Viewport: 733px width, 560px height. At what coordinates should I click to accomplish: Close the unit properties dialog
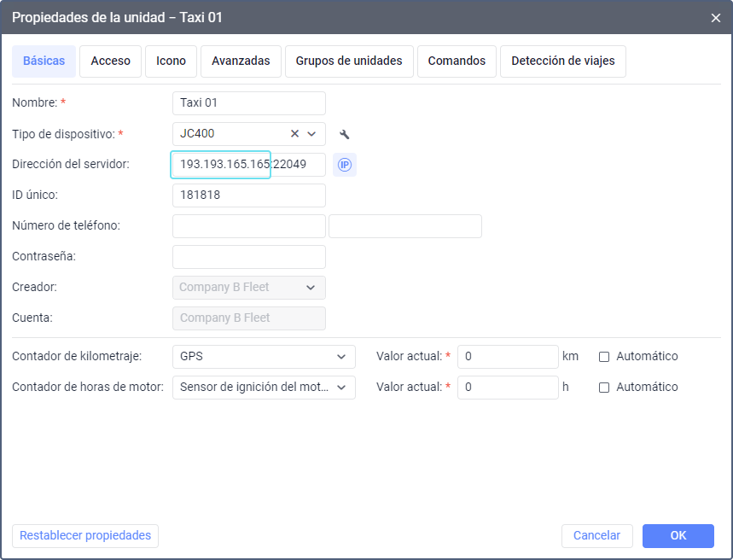[x=716, y=17]
